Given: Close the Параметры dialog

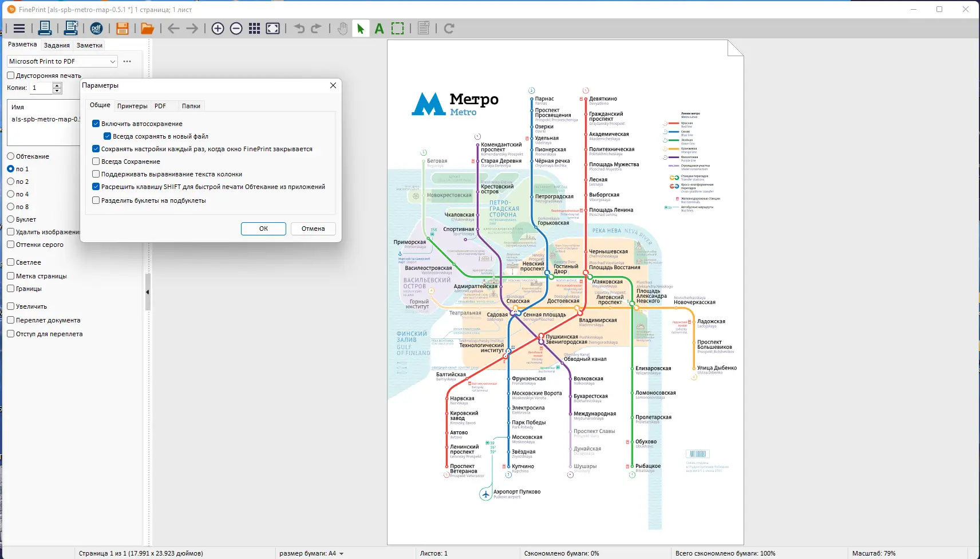Looking at the screenshot, I should tap(333, 85).
